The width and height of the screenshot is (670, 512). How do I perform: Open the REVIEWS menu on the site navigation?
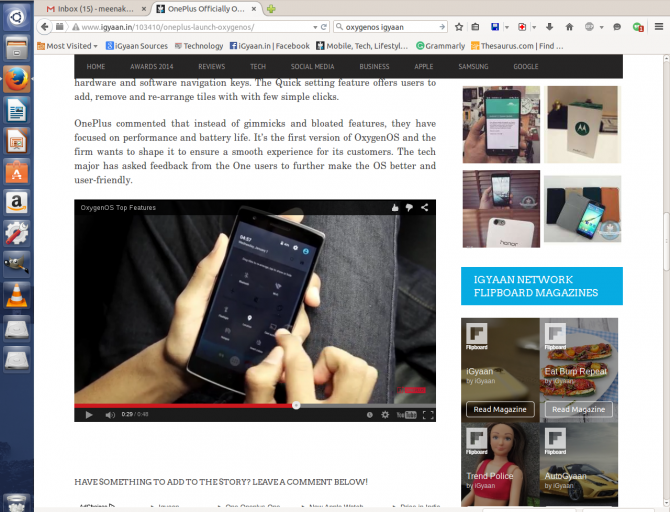pos(211,66)
